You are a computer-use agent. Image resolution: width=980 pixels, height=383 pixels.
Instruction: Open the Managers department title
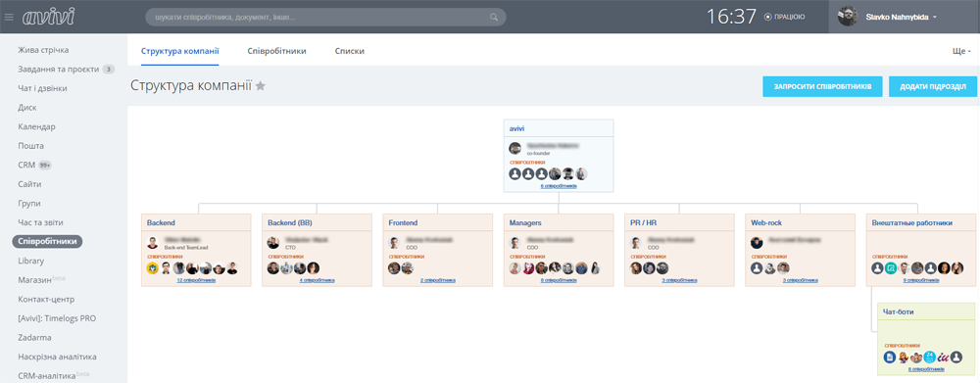tap(525, 222)
